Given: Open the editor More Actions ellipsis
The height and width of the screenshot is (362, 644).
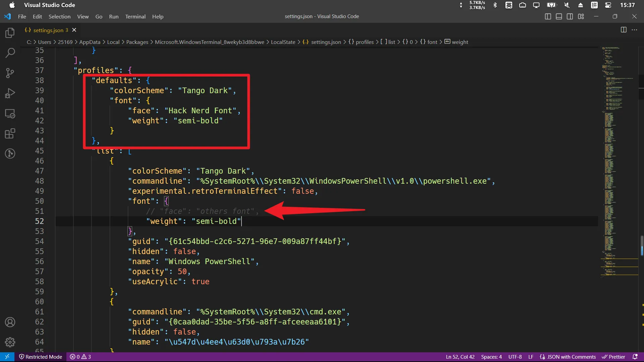Looking at the screenshot, I should [634, 30].
